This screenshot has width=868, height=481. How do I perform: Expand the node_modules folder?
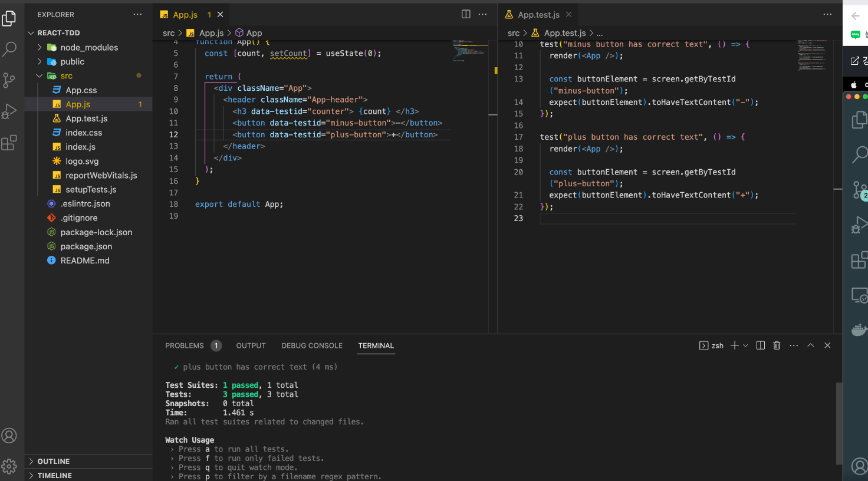[88, 48]
